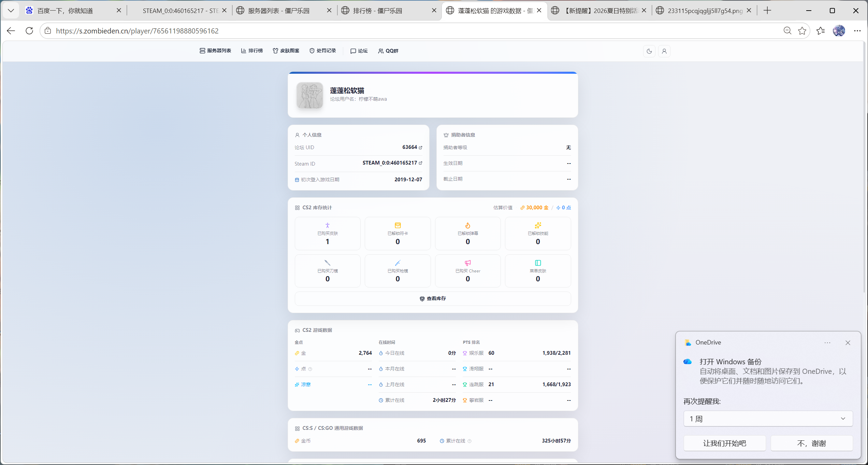Close the 233115pcqjqgljj5ll7g54.png tab

tap(749, 11)
